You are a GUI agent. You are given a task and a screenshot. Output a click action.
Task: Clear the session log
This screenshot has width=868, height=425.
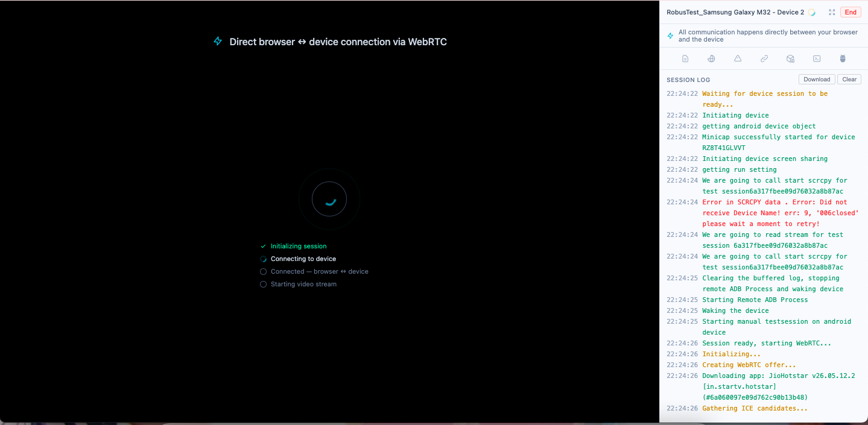coord(849,80)
